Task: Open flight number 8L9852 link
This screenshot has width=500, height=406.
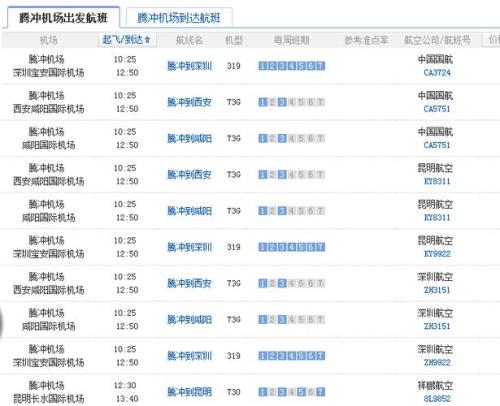Action: [x=437, y=399]
